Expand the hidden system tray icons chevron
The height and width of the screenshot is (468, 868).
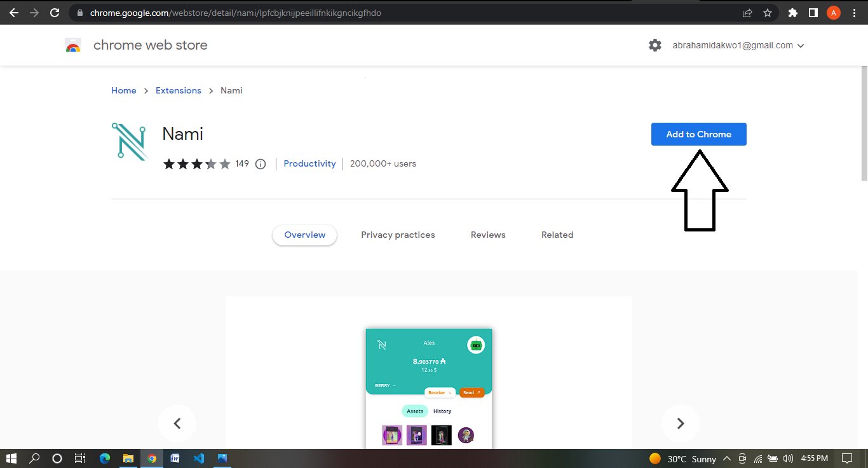point(726,458)
